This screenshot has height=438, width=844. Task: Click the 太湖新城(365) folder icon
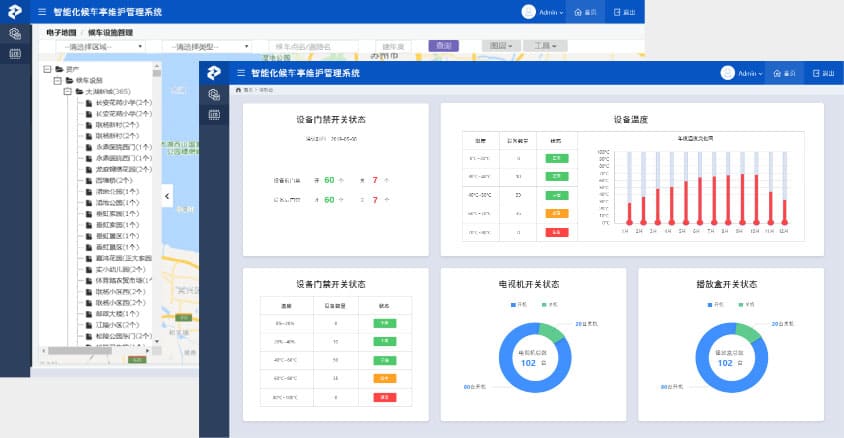(80, 91)
